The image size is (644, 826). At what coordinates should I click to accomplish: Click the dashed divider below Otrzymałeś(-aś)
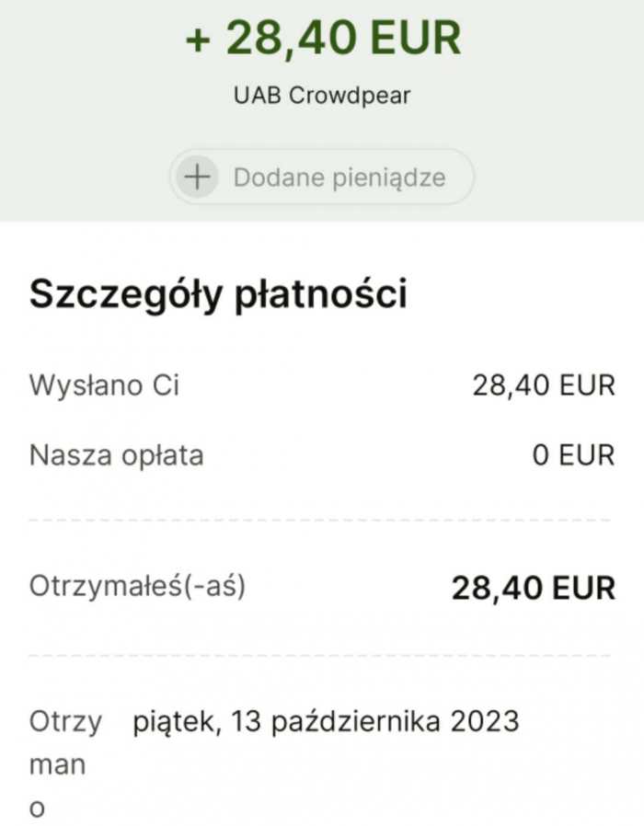(x=320, y=656)
